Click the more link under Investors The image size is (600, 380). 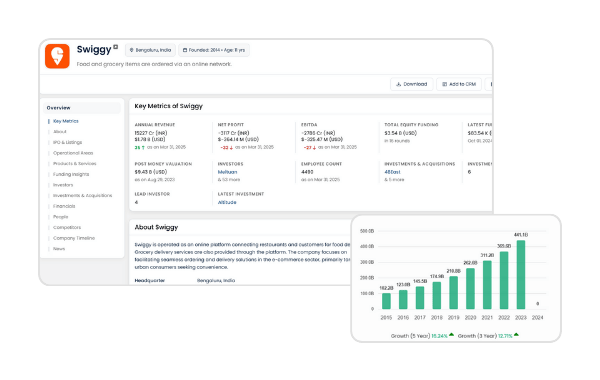[229, 180]
